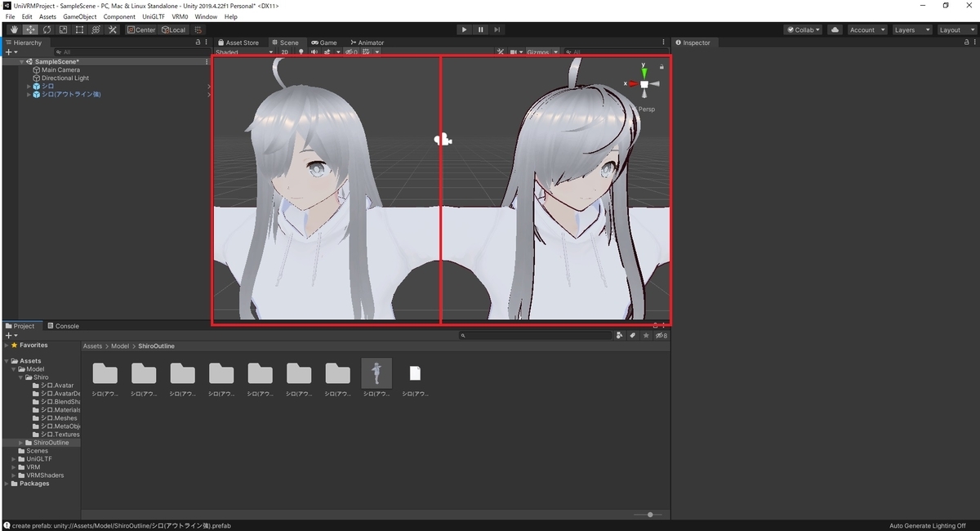
Task: Lock the Inspector panel
Action: [x=967, y=42]
